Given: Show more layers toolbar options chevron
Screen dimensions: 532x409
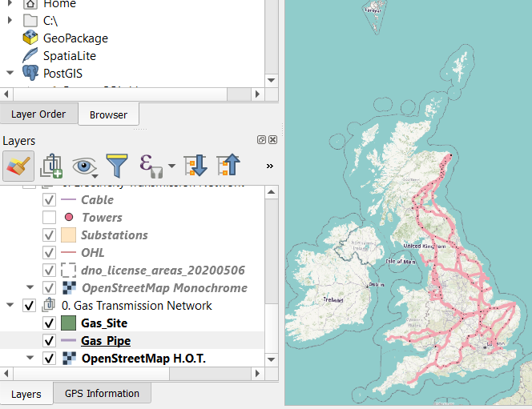Looking at the screenshot, I should (269, 166).
